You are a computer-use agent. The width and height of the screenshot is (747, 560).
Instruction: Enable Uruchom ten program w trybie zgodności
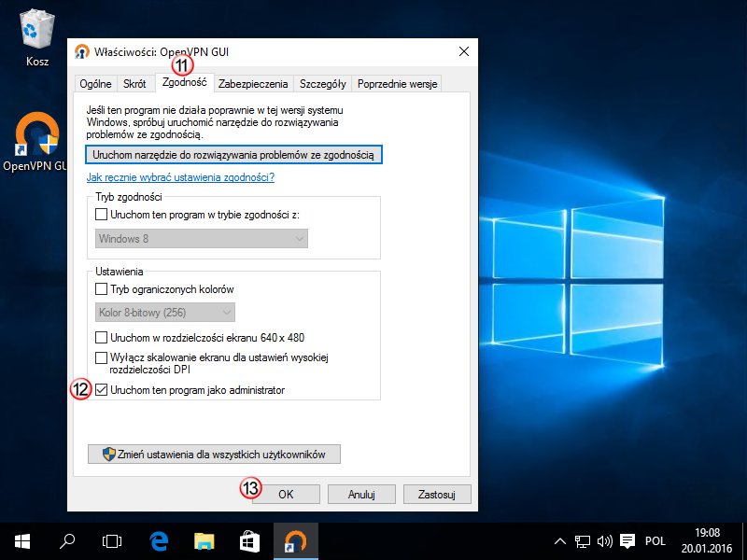tap(101, 215)
